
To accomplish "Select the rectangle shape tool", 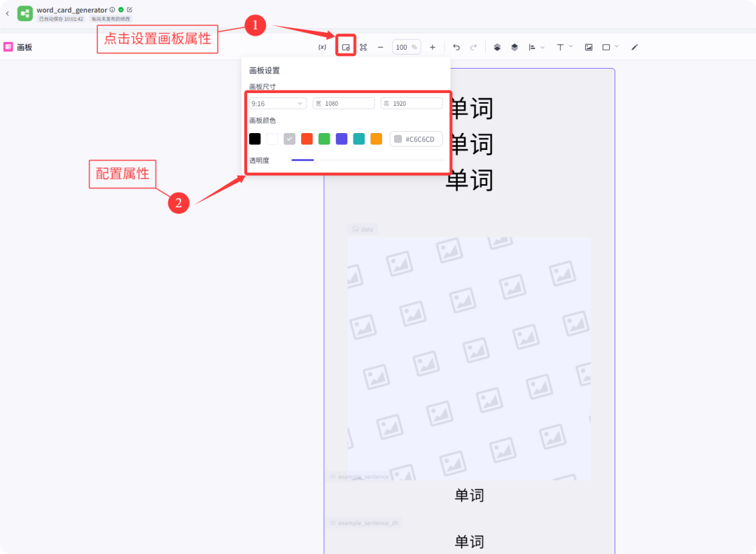I will pyautogui.click(x=606, y=47).
